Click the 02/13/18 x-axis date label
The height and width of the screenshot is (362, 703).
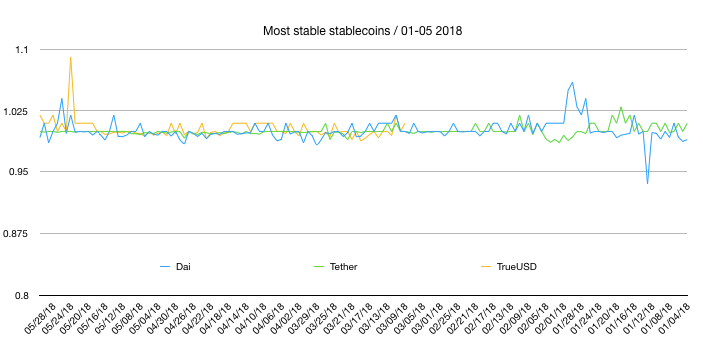click(496, 318)
